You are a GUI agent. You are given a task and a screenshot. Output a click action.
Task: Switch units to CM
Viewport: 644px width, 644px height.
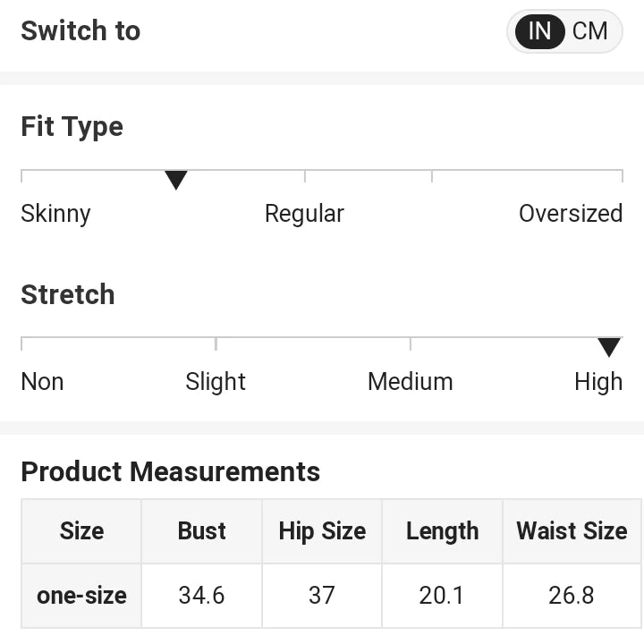point(590,31)
